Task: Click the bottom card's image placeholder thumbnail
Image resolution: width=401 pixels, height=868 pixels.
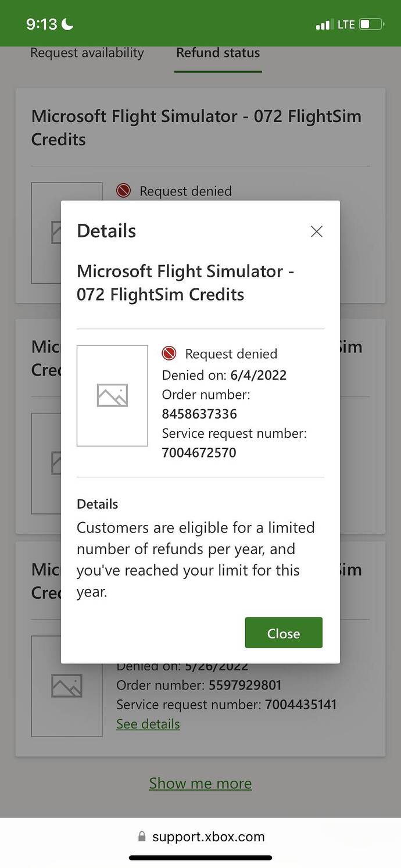Action: pos(67,686)
